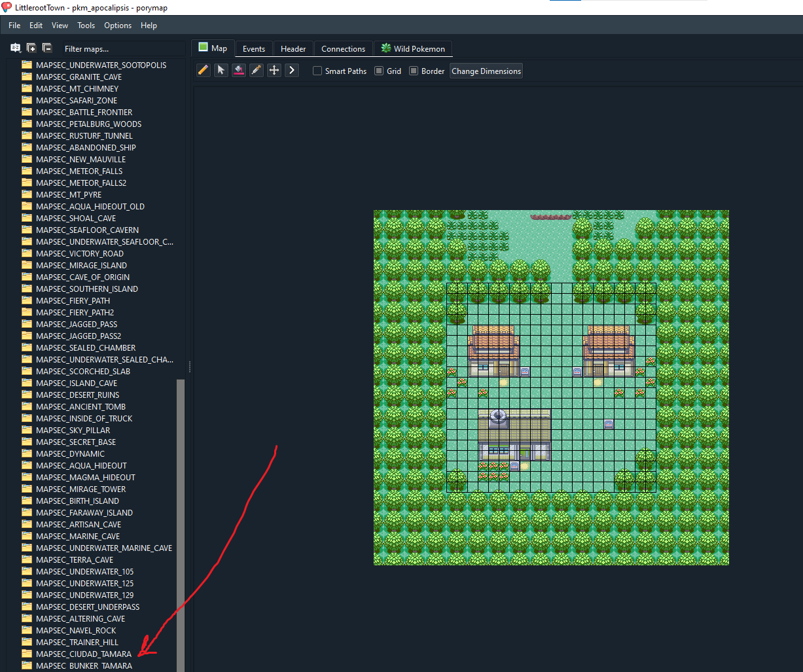This screenshot has width=803, height=672.
Task: Select the Pencil paint tool
Action: [x=204, y=70]
